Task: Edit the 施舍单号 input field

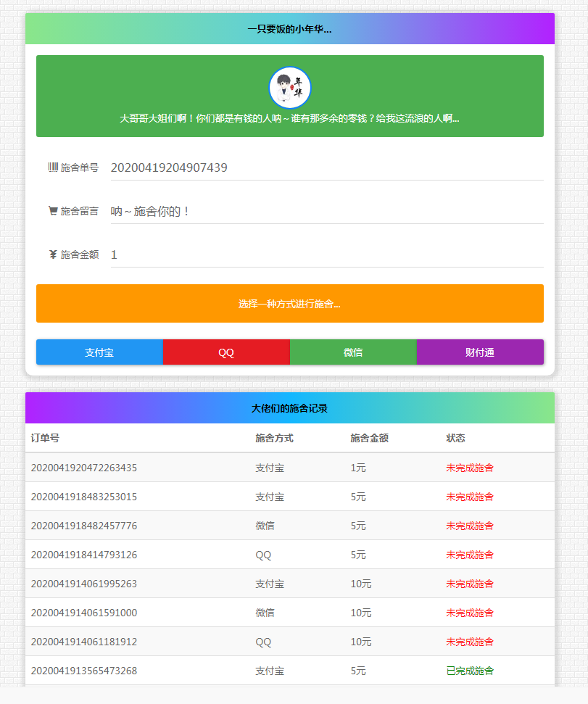Action: pyautogui.click(x=326, y=167)
